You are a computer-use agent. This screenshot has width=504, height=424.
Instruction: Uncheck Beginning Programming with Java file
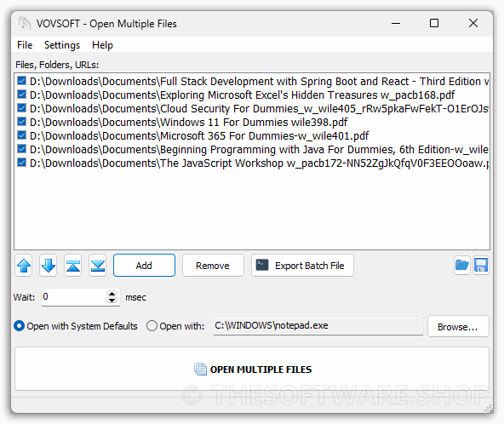click(22, 149)
